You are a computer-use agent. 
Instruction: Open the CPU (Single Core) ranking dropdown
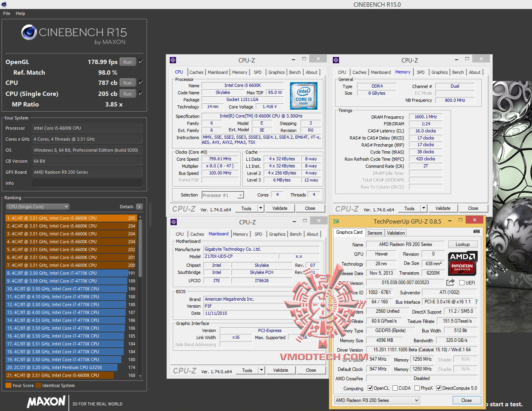click(x=38, y=207)
